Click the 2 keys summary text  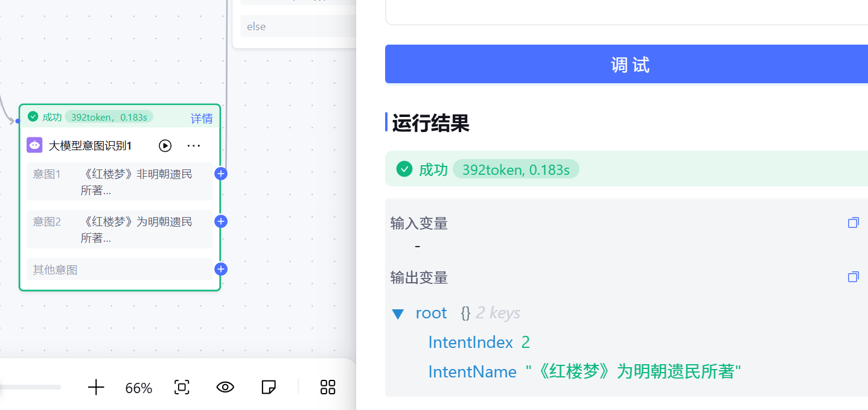click(x=498, y=313)
